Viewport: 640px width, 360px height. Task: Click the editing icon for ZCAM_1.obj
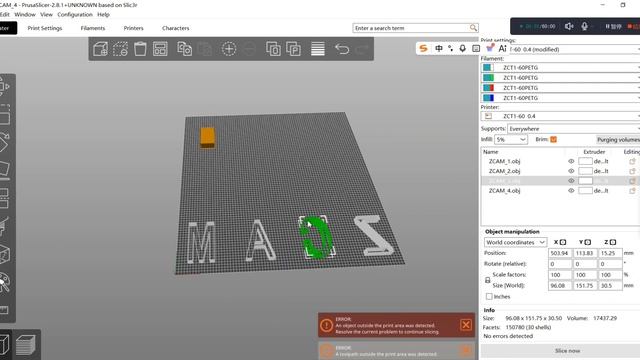click(632, 161)
